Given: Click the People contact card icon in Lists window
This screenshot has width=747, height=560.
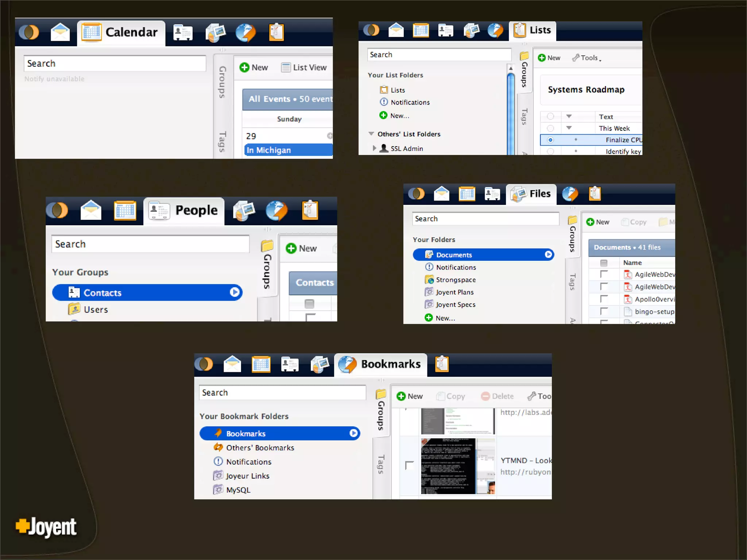Looking at the screenshot, I should pyautogui.click(x=445, y=30).
